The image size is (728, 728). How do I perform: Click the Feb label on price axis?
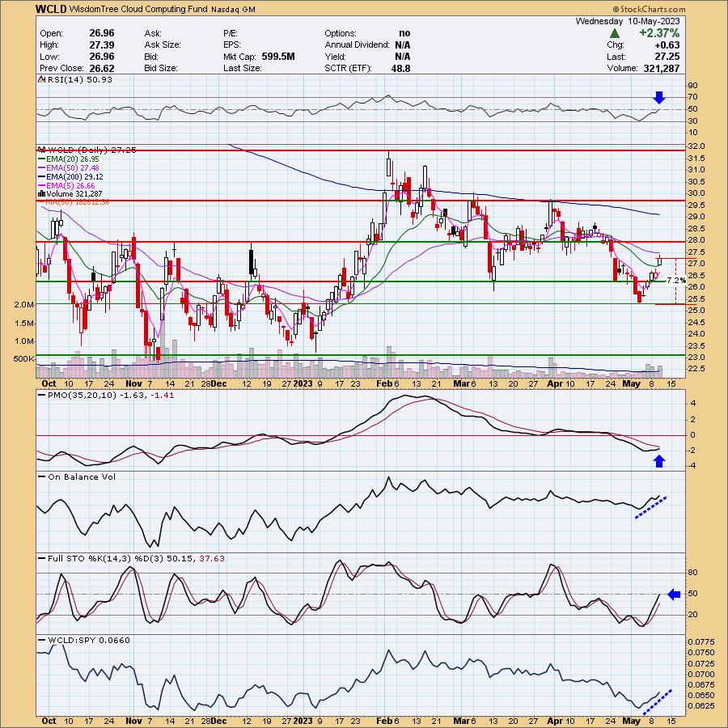coord(384,383)
